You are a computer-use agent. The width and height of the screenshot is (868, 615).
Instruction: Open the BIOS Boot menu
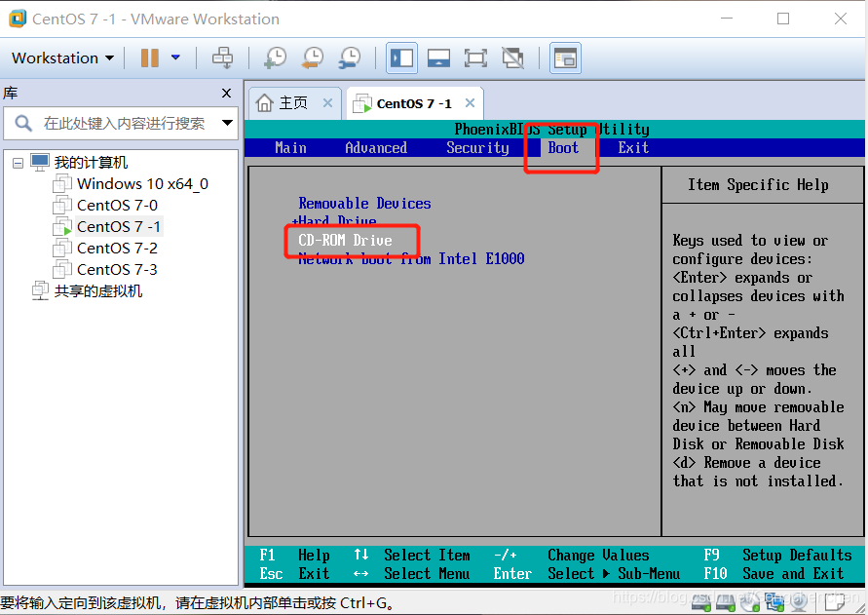click(x=563, y=147)
